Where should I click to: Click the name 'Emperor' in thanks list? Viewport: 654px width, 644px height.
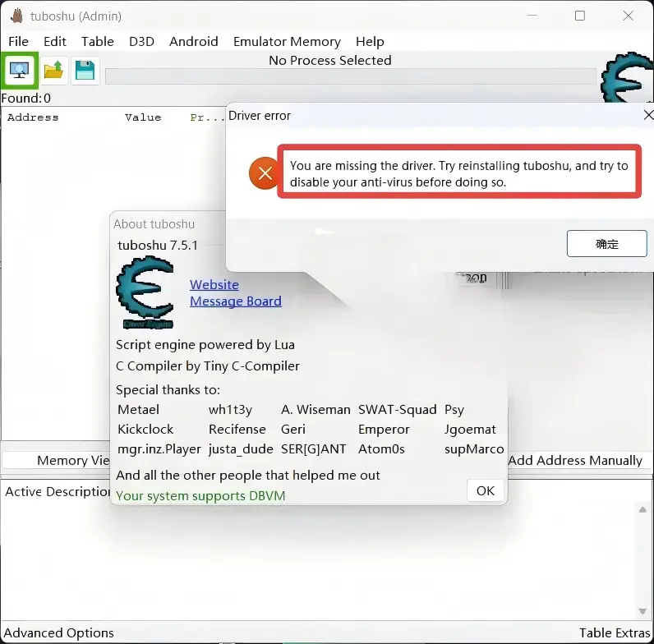coord(385,430)
